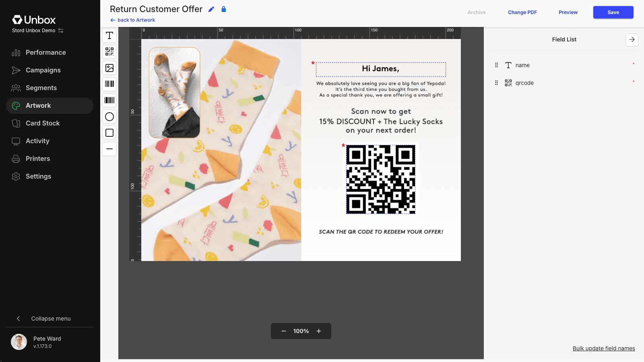
Task: Click the Unbox logo
Action: 34,20
